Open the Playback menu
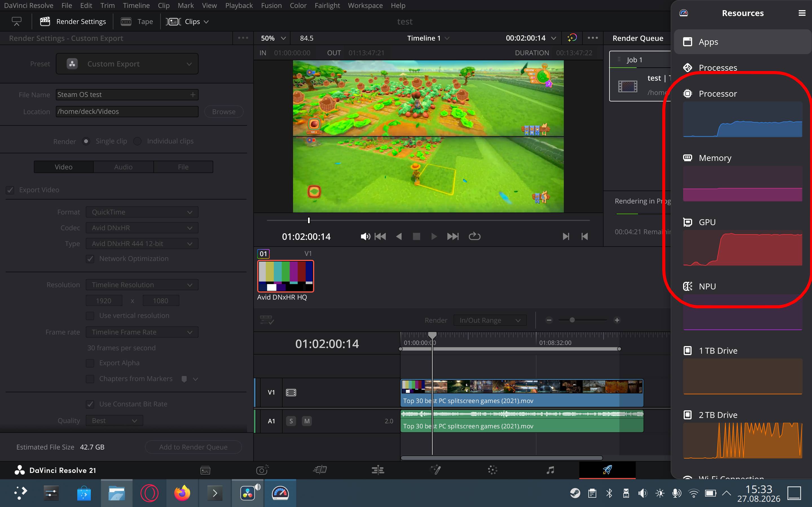This screenshot has width=812, height=507. [239, 5]
